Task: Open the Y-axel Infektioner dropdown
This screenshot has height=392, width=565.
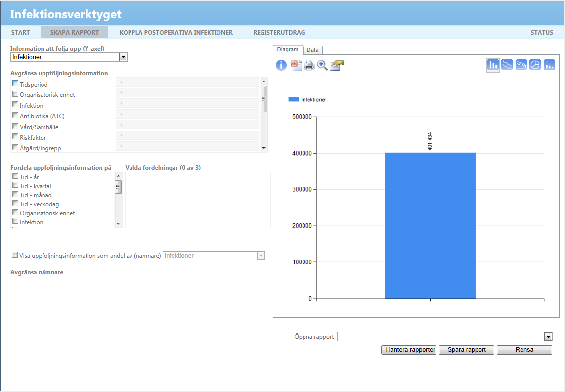Action: [69, 57]
